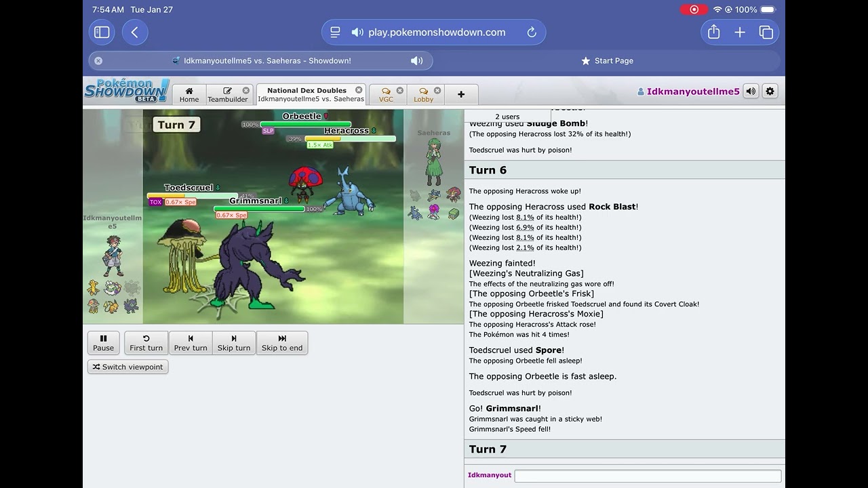Switch to the Lobby chat tab
This screenshot has width=868, height=488.
click(424, 94)
